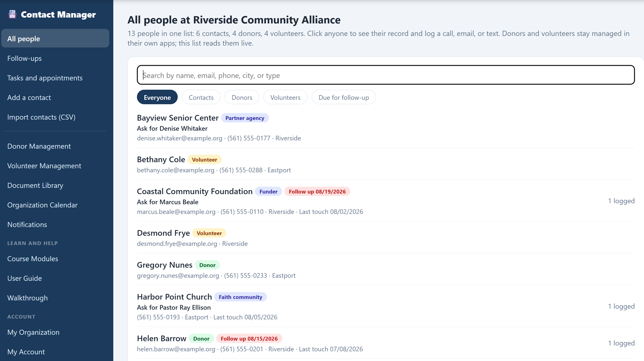644x361 pixels.
Task: Click "1 logged" on Helen Barrow row
Action: coord(621,343)
